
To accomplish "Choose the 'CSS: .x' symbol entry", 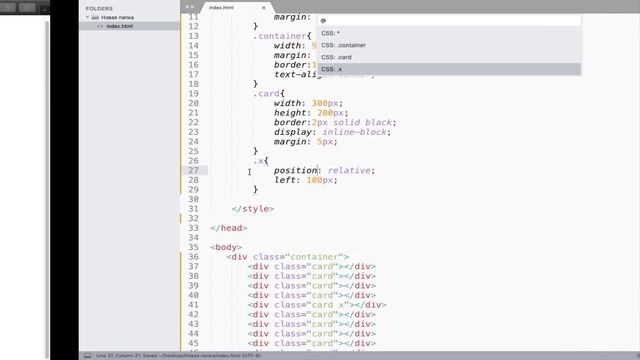I will pos(449,69).
